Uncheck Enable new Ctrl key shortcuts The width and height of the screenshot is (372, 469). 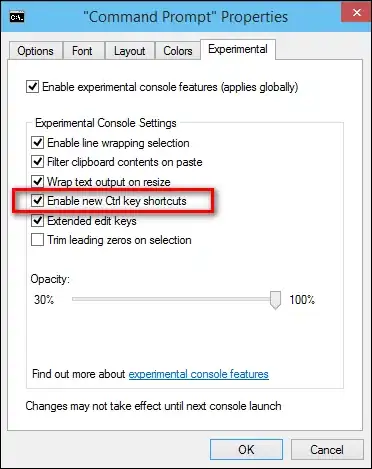37,201
